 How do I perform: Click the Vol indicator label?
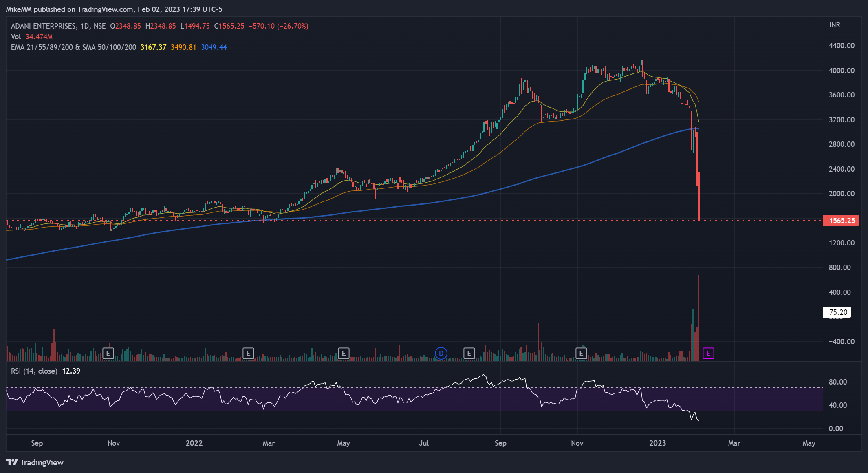point(15,37)
